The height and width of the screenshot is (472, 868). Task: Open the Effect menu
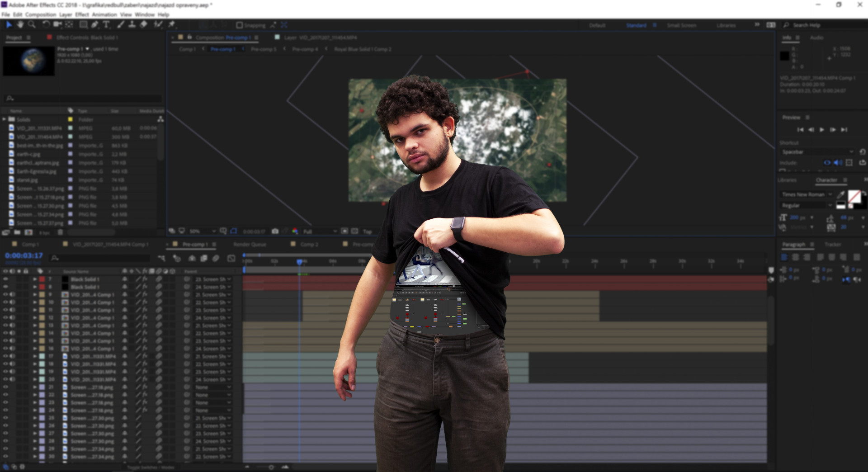coord(82,14)
